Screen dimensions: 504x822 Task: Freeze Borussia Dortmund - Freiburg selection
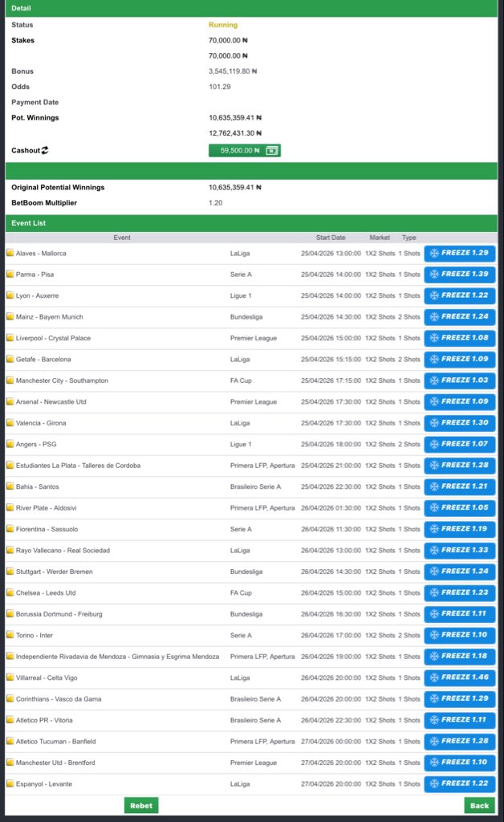click(460, 614)
